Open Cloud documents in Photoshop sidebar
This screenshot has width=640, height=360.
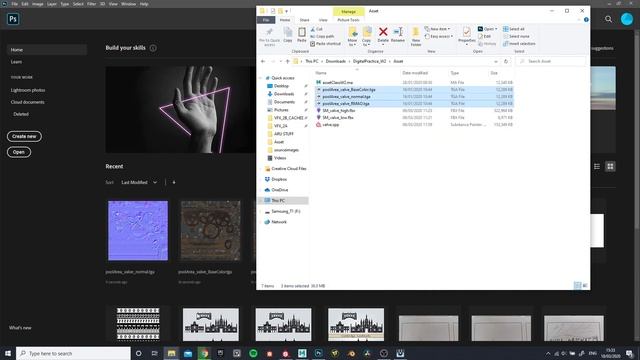[27, 102]
